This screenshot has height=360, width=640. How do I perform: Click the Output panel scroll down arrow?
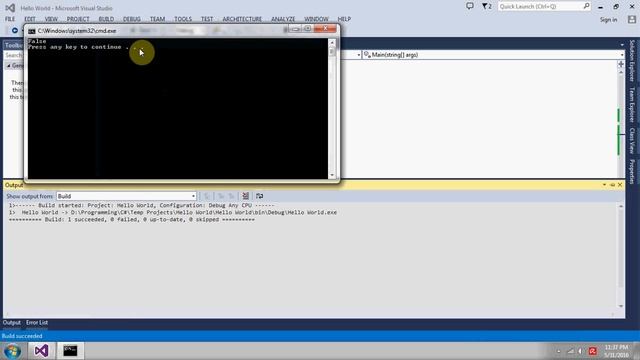[x=621, y=306]
